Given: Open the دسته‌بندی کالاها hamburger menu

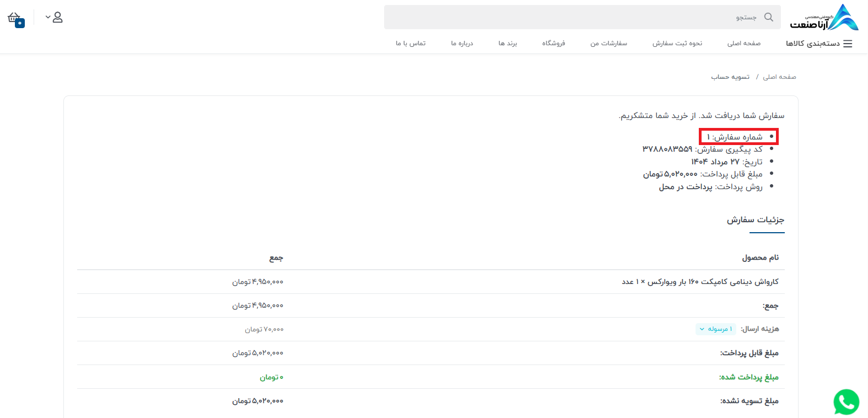Looking at the screenshot, I should [x=819, y=44].
